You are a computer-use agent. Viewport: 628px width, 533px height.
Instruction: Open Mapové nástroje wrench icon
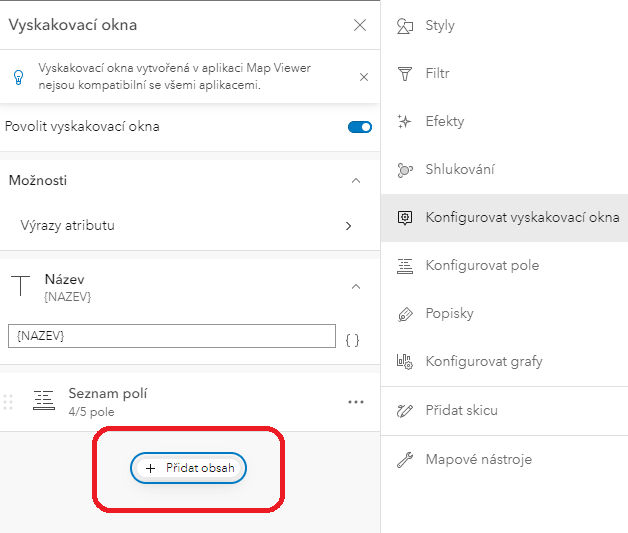405,460
